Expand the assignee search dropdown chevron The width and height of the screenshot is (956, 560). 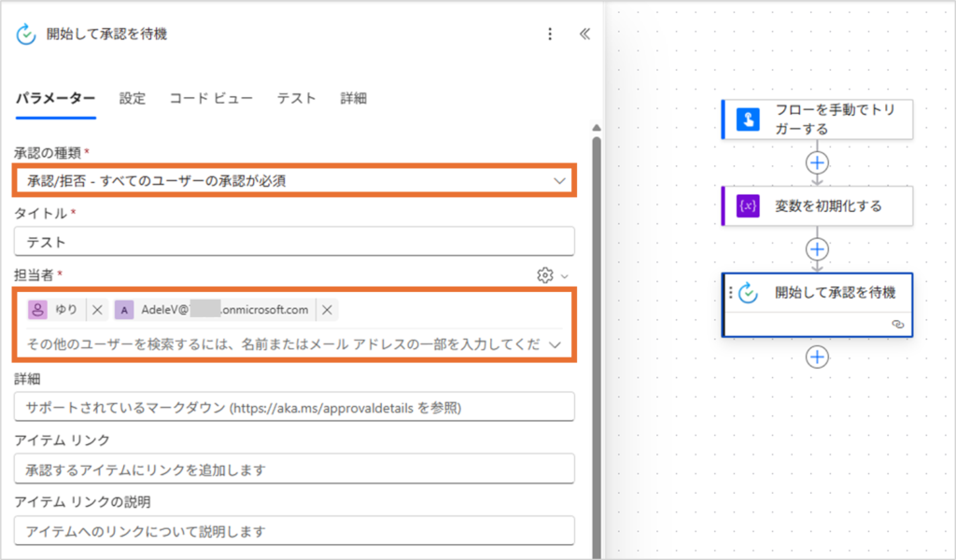[556, 344]
